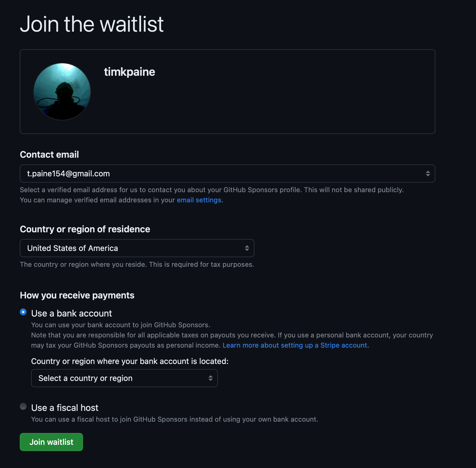Click the arrows icon in bank country selector
Viewport: 476px width, 468px height.
[x=210, y=378]
